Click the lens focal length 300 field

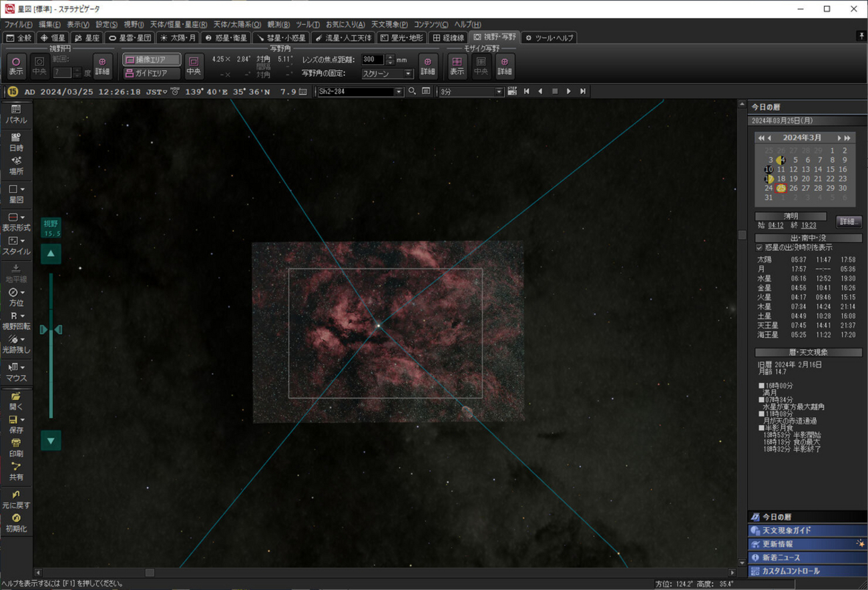373,59
